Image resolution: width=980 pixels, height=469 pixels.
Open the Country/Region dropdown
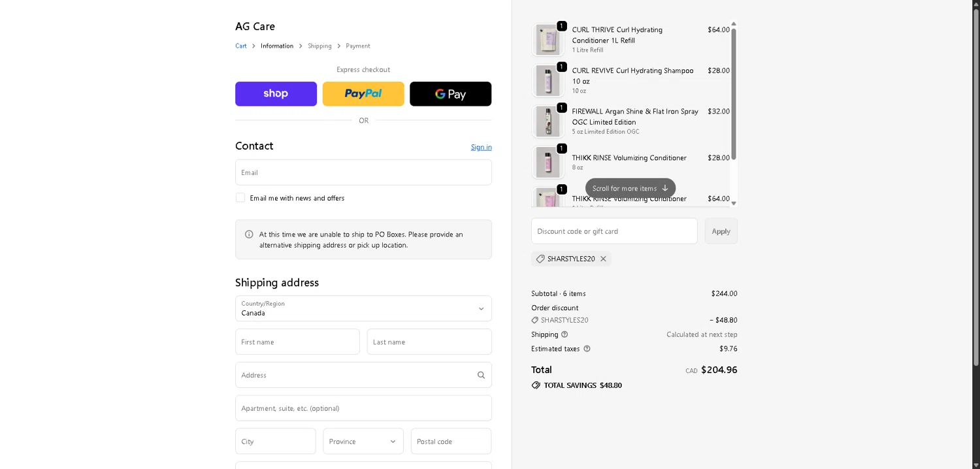(363, 308)
